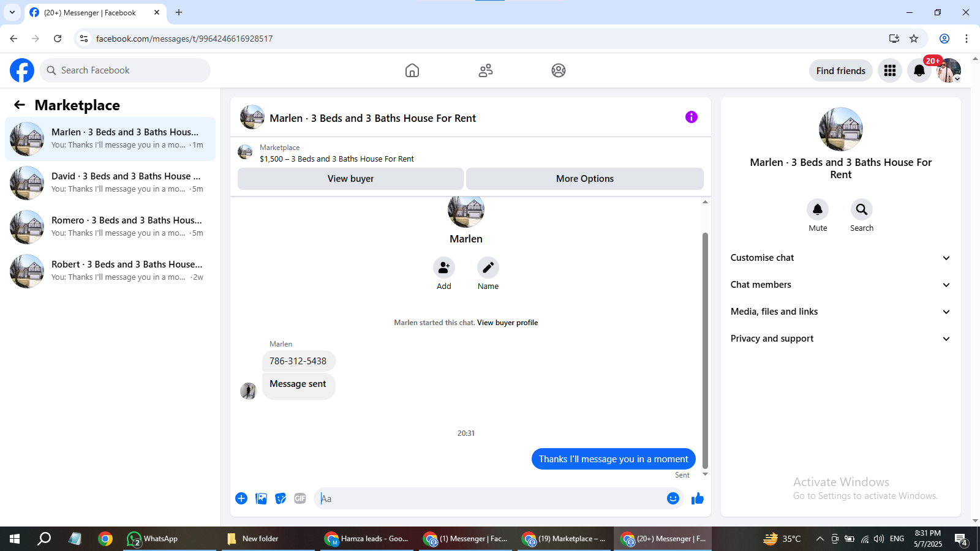Image resolution: width=980 pixels, height=551 pixels.
Task: Open the Chrome menu with three dots
Action: pos(967,39)
